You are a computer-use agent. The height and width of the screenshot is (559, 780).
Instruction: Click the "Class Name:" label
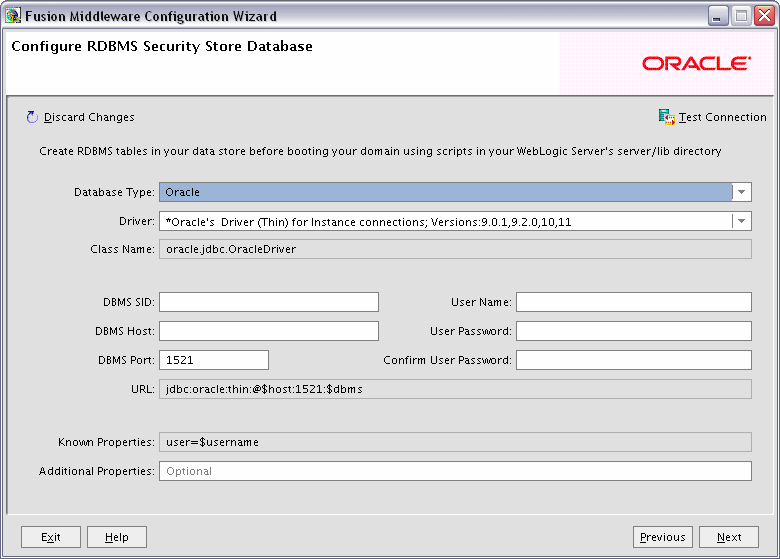(x=122, y=249)
